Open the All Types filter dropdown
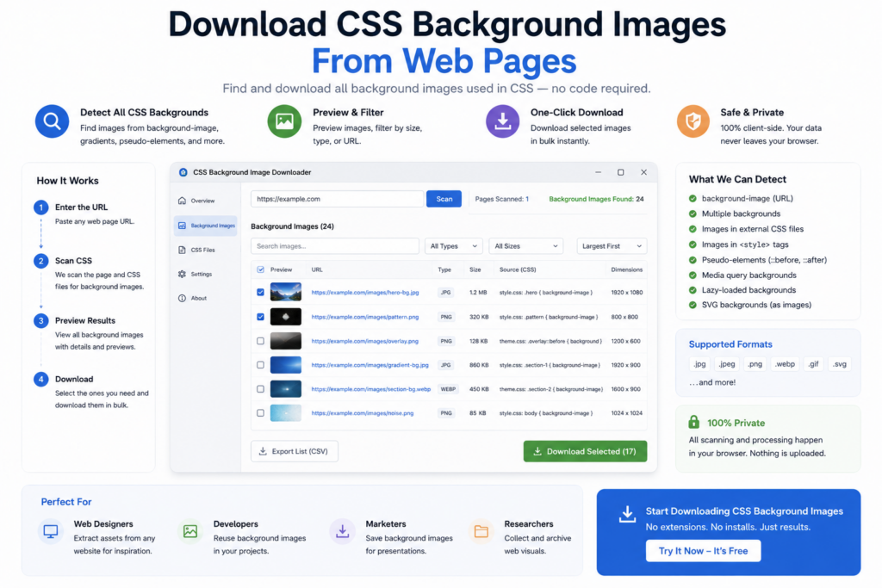The image size is (882, 588). tap(453, 246)
